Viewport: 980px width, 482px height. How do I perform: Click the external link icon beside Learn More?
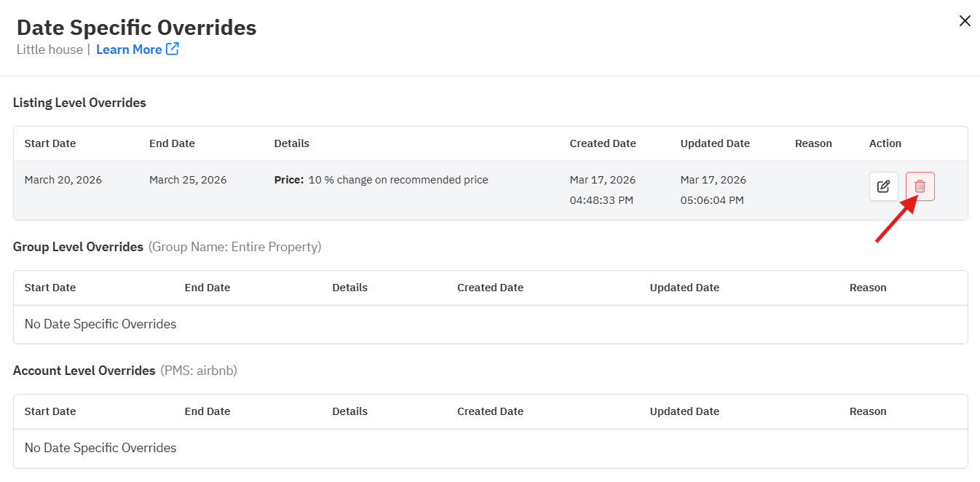[x=173, y=49]
